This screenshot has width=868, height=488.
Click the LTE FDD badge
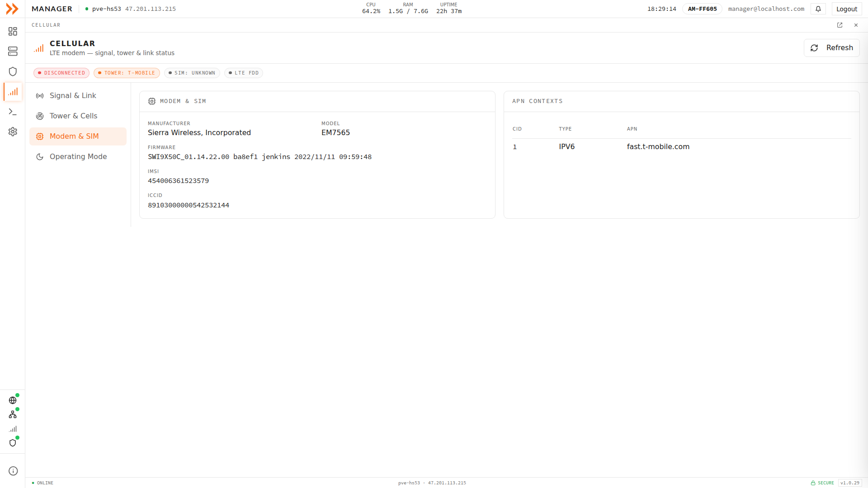pos(243,73)
